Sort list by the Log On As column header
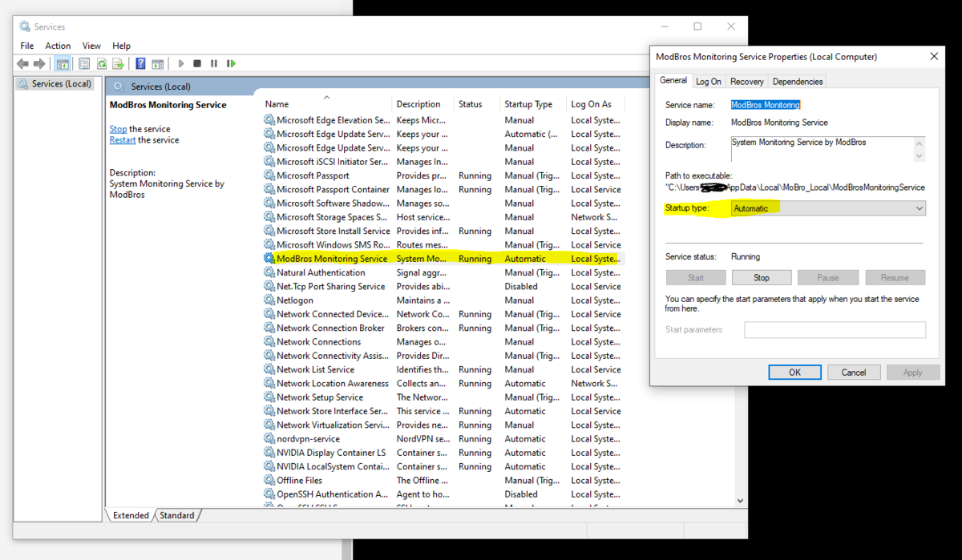 click(x=596, y=104)
